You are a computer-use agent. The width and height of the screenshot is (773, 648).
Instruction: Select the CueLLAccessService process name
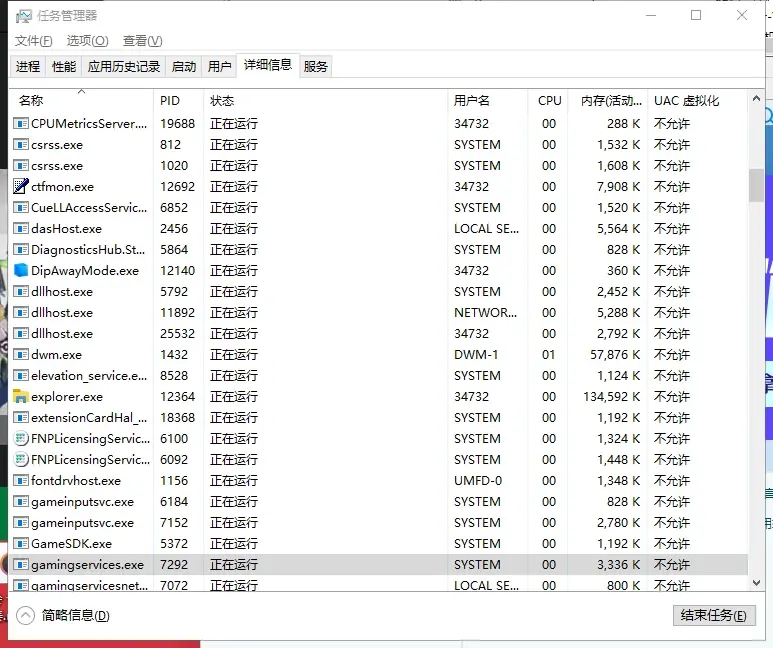[89, 208]
